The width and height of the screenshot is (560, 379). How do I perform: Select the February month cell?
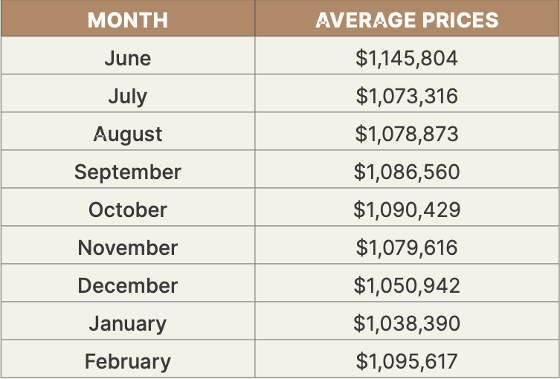[x=128, y=361]
